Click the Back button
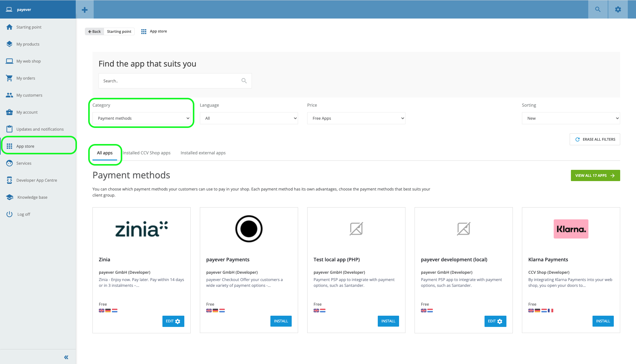 point(94,31)
